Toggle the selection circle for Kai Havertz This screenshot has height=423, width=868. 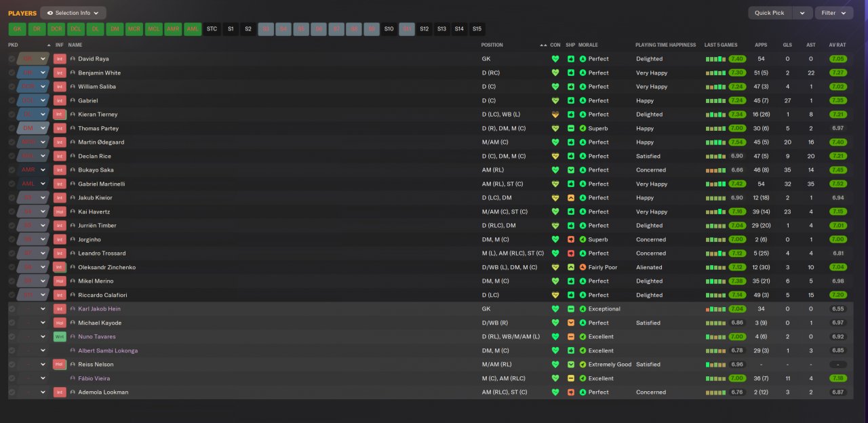12,211
